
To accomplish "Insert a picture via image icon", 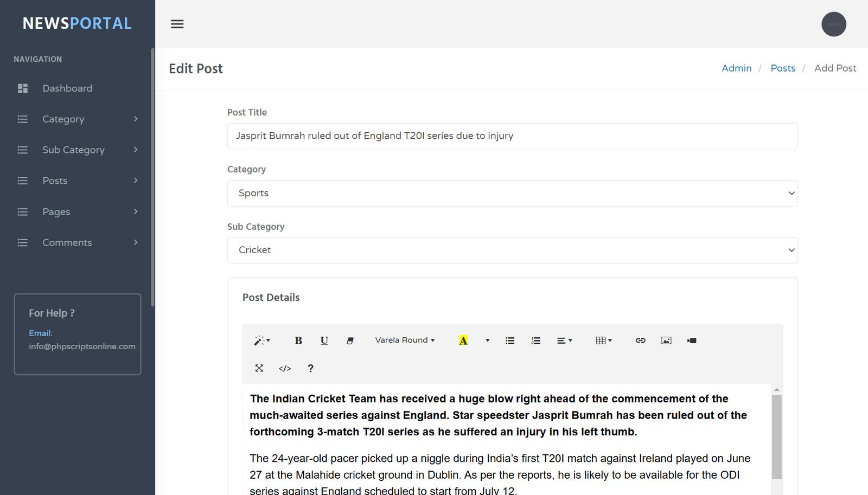I will pos(666,340).
